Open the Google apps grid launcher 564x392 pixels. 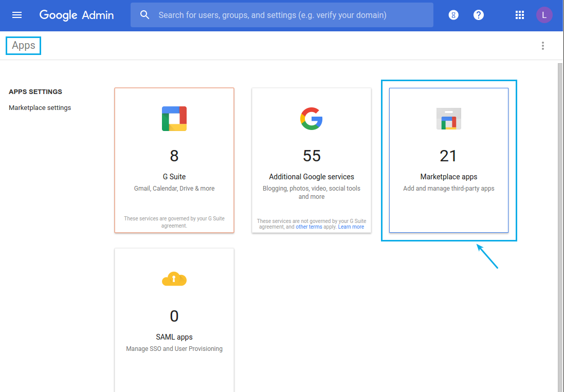tap(520, 15)
